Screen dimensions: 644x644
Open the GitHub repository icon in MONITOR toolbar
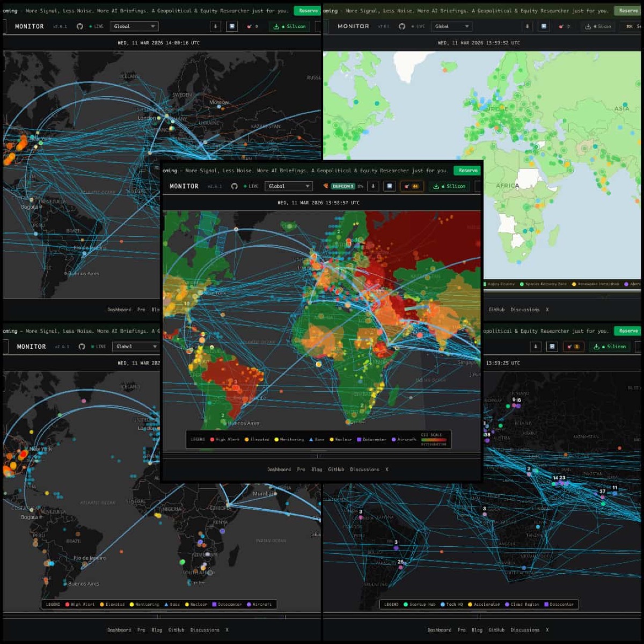(235, 186)
